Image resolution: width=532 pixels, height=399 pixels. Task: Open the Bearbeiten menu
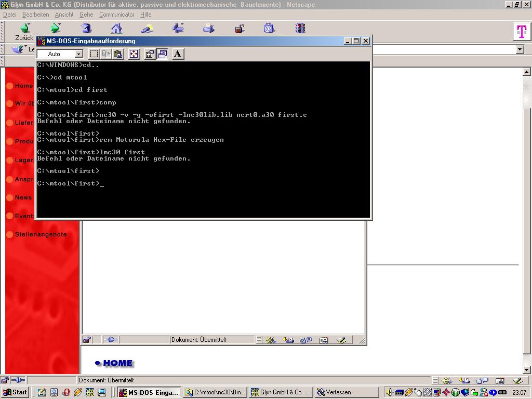click(36, 15)
